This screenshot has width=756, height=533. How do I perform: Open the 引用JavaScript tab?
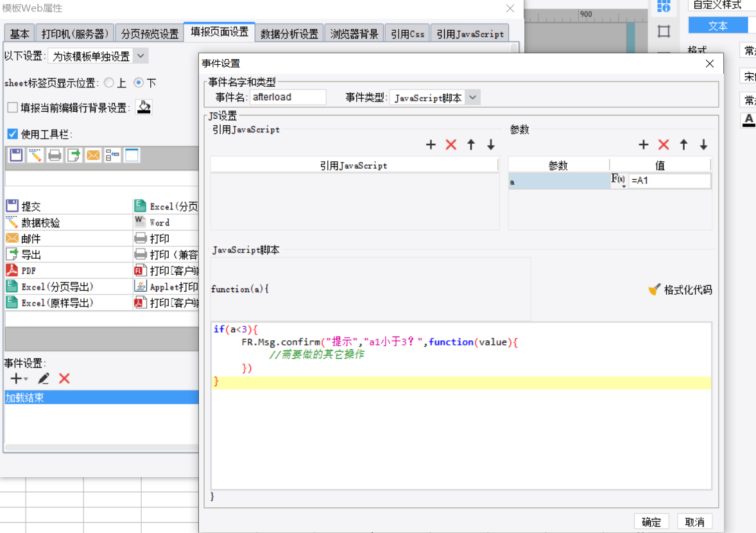pyautogui.click(x=470, y=34)
